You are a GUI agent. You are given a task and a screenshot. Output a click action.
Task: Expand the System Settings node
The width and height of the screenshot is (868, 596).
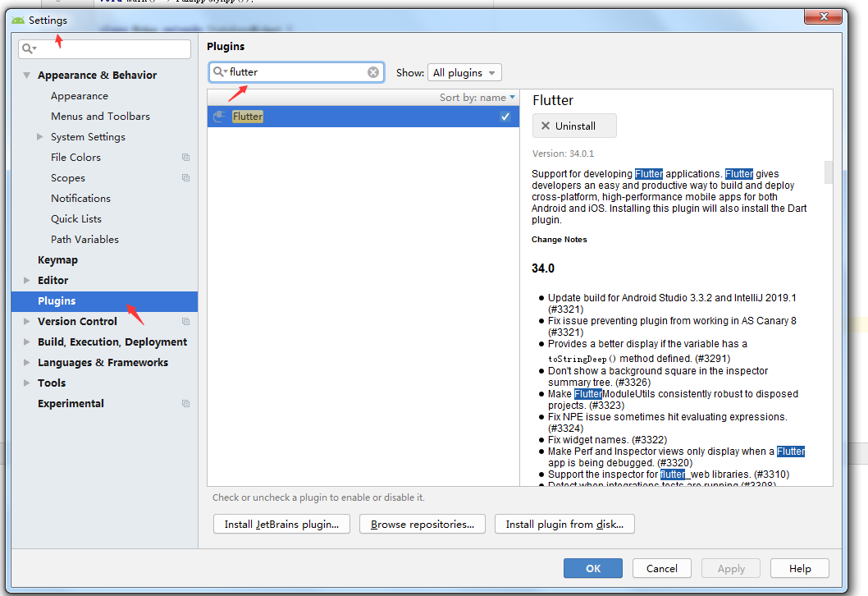(x=40, y=136)
